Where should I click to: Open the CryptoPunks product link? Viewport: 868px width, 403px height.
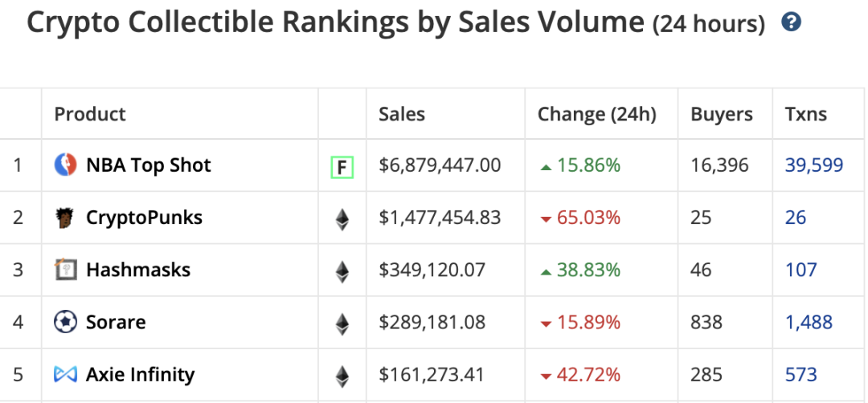pyautogui.click(x=144, y=218)
